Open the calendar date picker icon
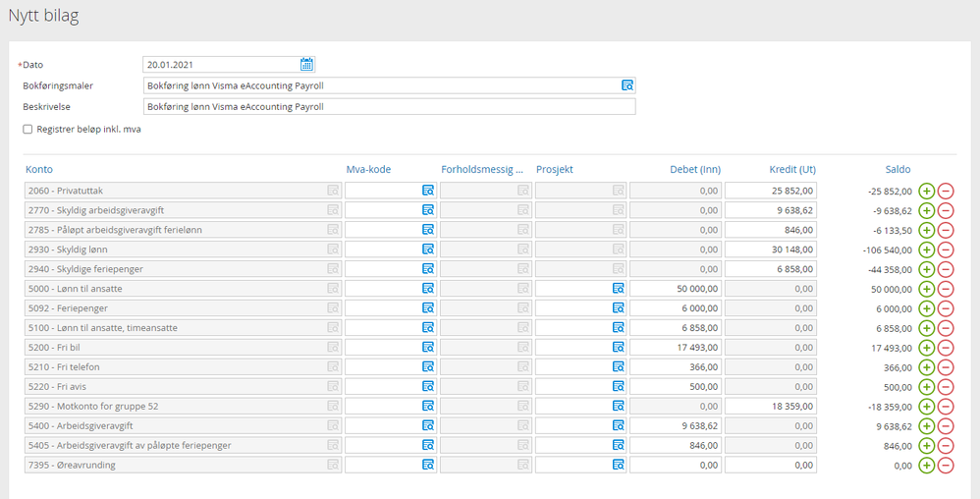 click(306, 65)
